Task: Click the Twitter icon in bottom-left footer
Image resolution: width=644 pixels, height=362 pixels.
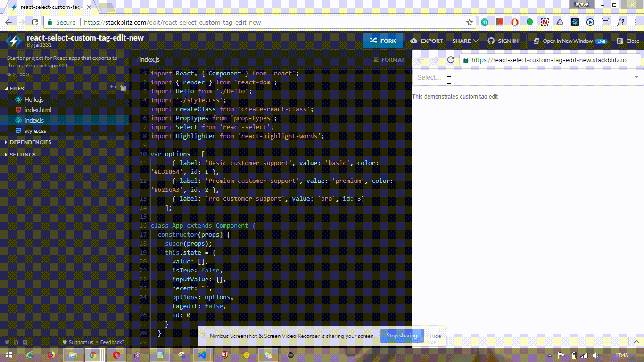Action: coord(7,342)
